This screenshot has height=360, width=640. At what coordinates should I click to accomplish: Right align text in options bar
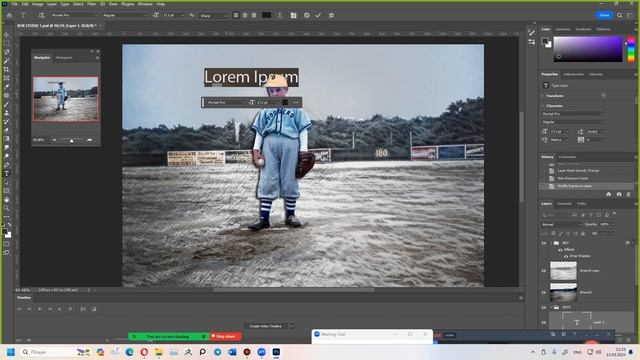254,16
